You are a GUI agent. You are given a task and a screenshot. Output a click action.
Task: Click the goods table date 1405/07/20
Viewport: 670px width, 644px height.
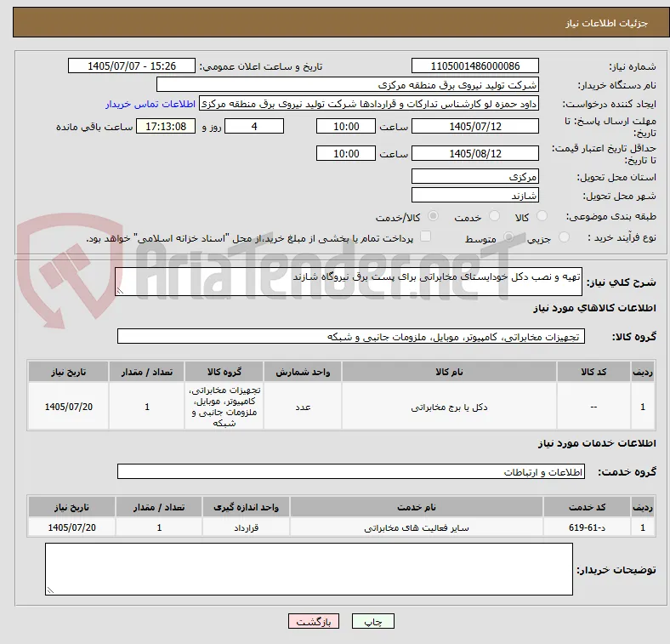[68, 407]
